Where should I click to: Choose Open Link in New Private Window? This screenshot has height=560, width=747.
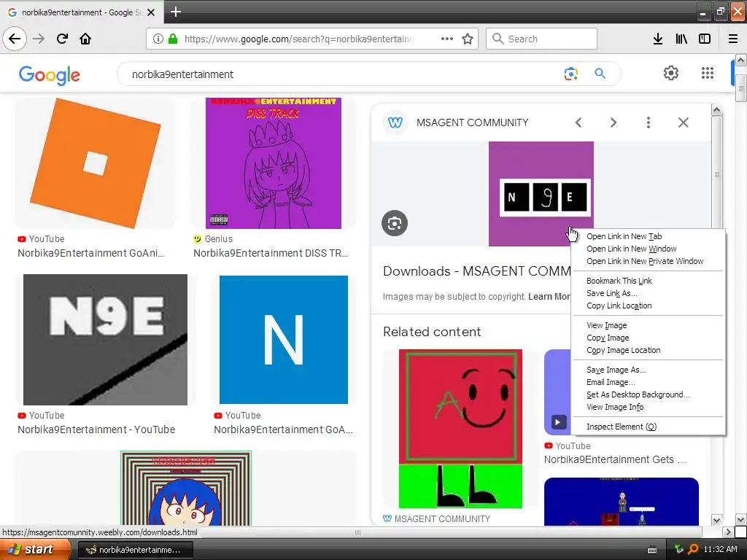pos(645,261)
